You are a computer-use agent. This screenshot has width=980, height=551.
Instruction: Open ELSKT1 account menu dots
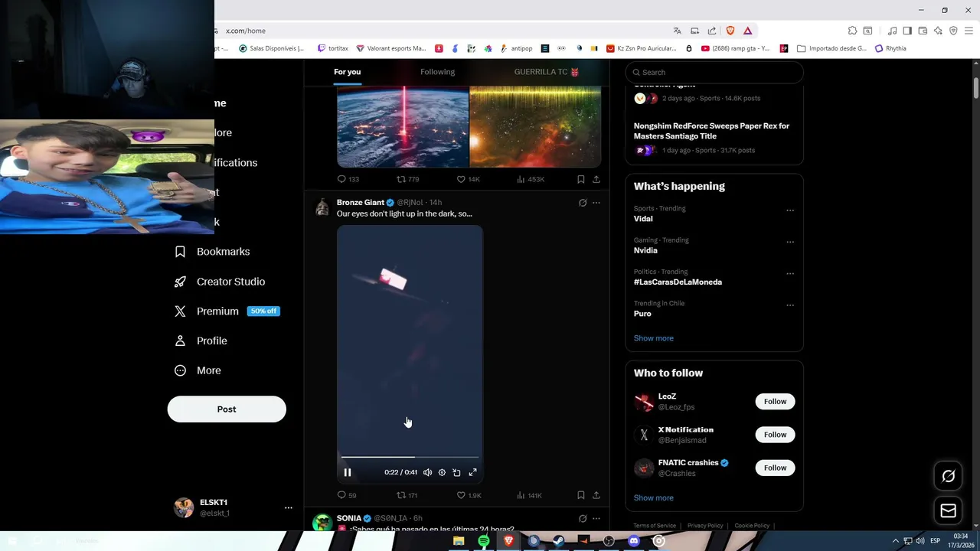(x=288, y=507)
